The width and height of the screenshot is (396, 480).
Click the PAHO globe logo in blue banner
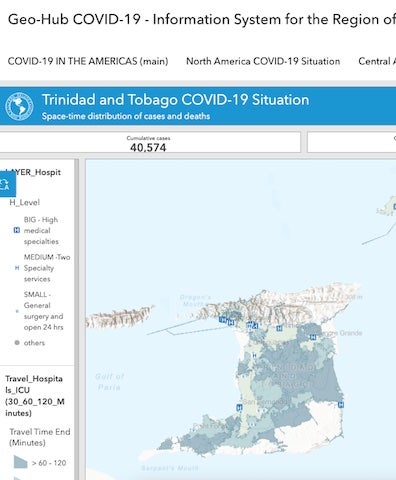coord(19,106)
